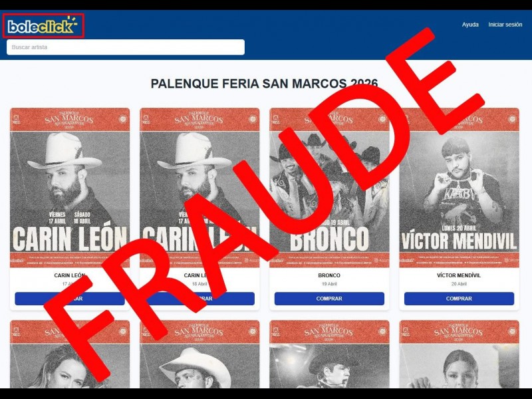Open second-row first poster with woman
This screenshot has height=399, width=532.
point(70,354)
